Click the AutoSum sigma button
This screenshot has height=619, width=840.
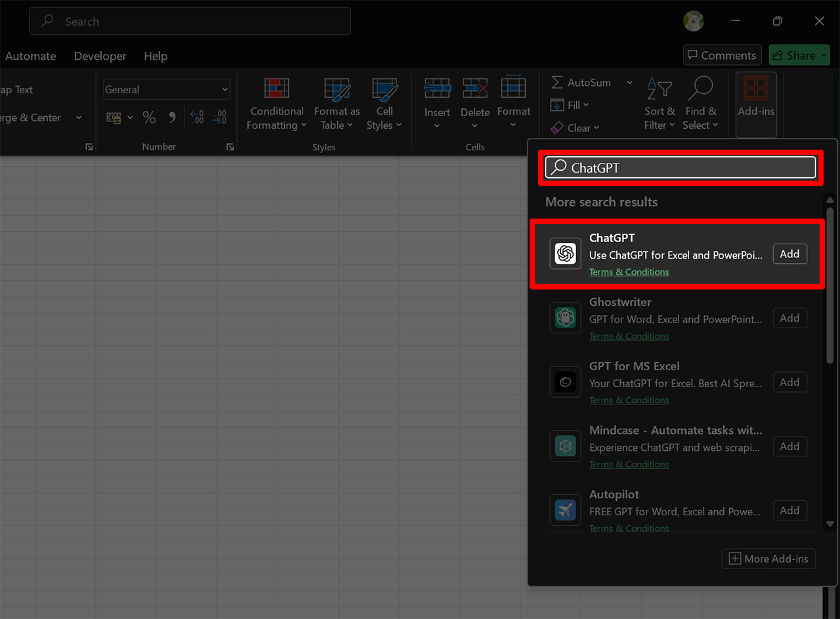coord(581,83)
